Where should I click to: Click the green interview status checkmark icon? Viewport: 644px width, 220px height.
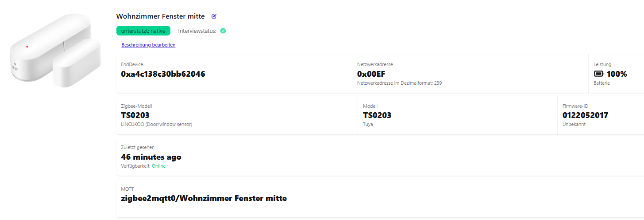pyautogui.click(x=223, y=31)
